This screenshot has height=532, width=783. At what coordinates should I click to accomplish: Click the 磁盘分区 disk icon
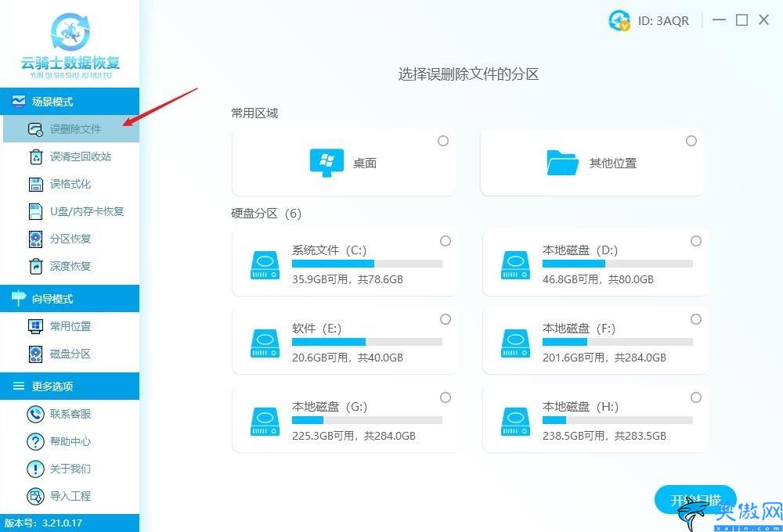coord(35,354)
